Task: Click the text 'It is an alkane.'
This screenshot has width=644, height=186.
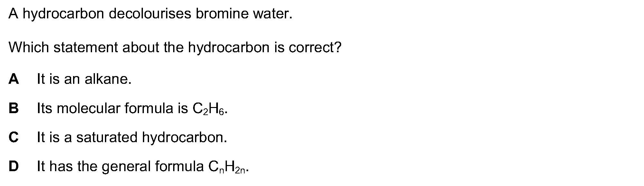Action: tap(84, 79)
